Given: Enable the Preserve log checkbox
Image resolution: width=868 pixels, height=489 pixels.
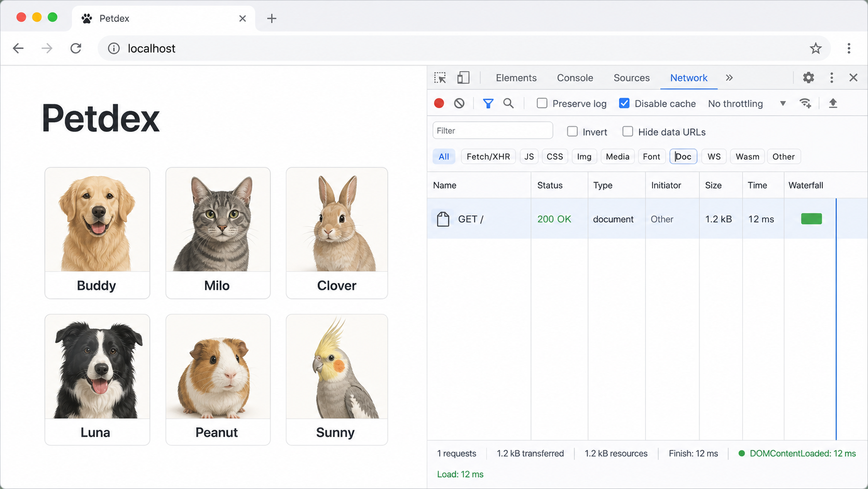Looking at the screenshot, I should pos(542,103).
